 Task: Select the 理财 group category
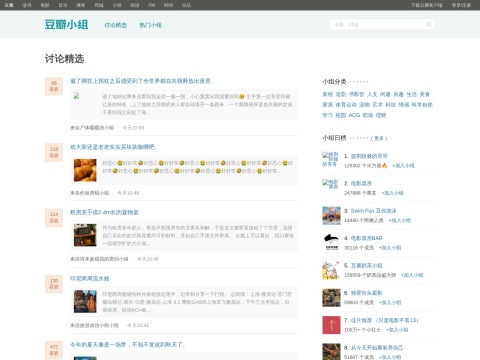[381, 115]
